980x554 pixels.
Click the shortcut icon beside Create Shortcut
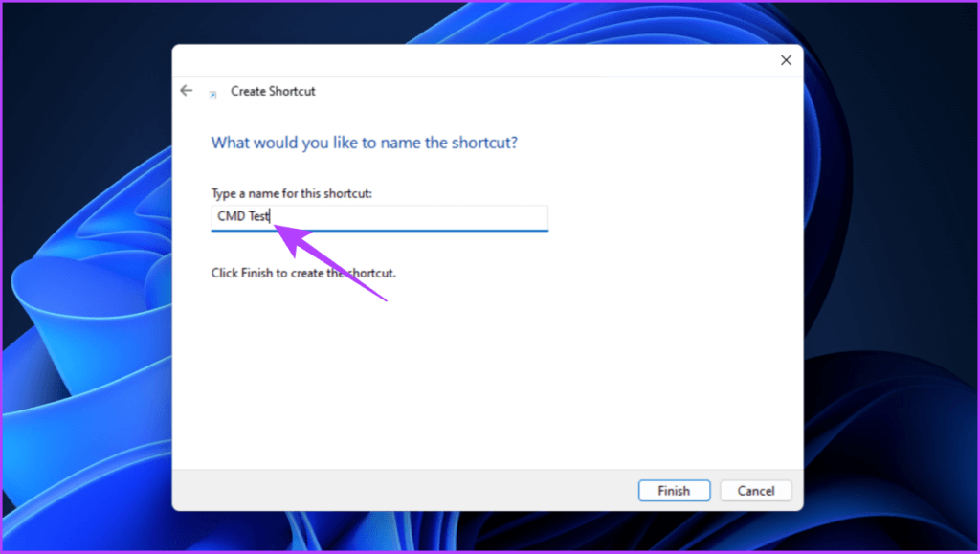[212, 95]
